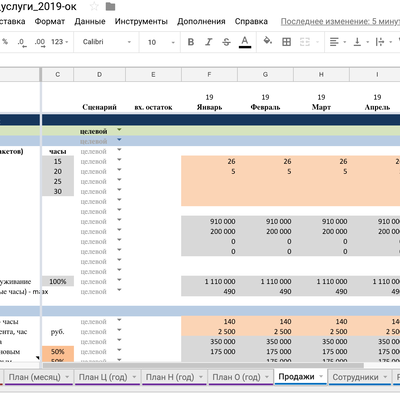Click the percent format icon
This screenshot has width=400, height=400.
[x=5, y=42]
